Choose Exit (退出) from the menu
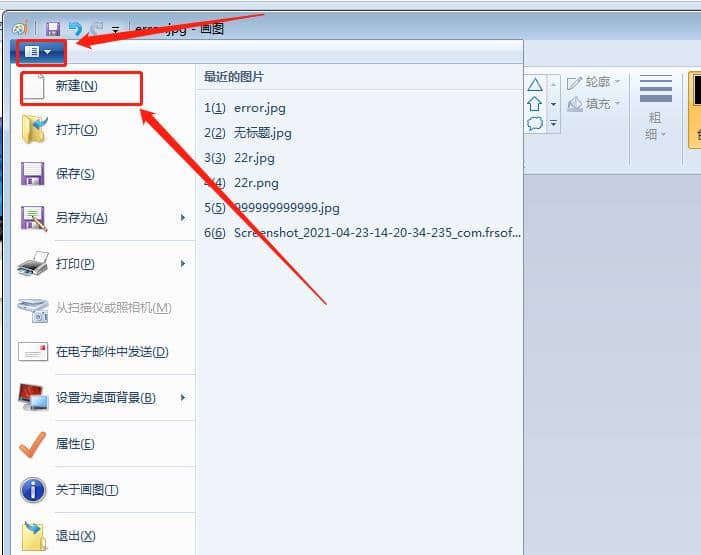 coord(105,535)
